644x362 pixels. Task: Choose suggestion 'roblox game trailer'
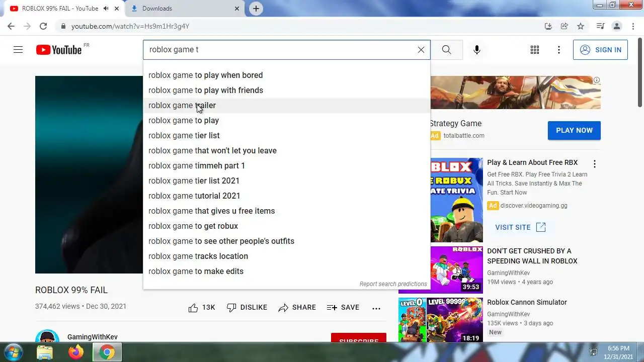pos(287,106)
